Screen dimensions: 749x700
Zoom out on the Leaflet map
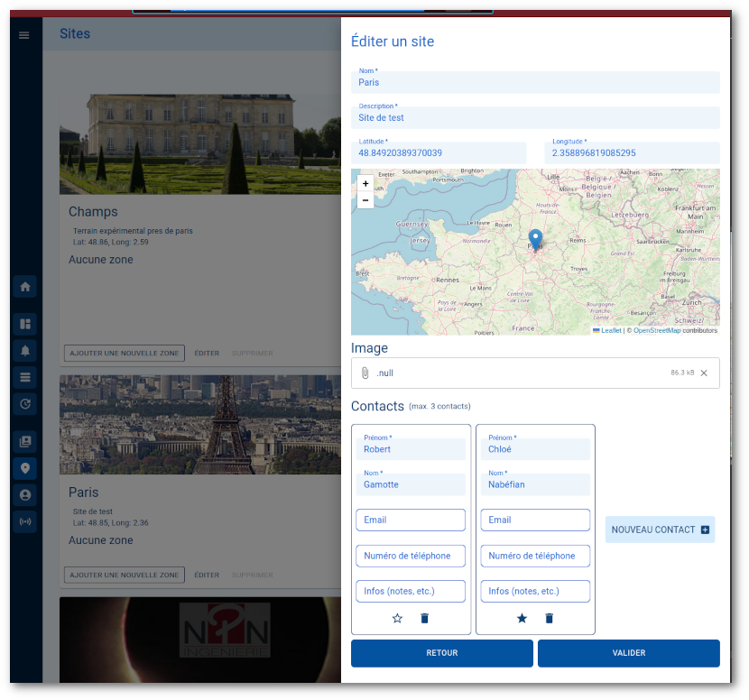[x=365, y=200]
